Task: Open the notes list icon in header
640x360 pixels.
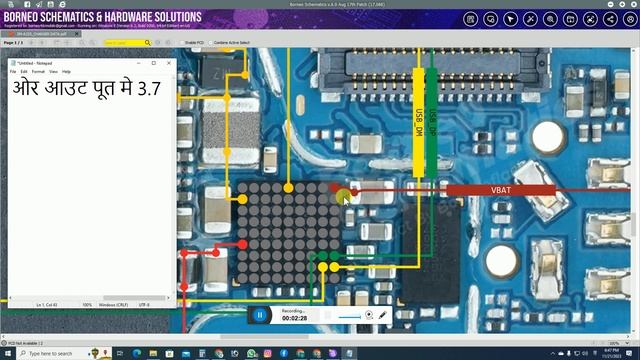Action: pyautogui.click(x=471, y=19)
